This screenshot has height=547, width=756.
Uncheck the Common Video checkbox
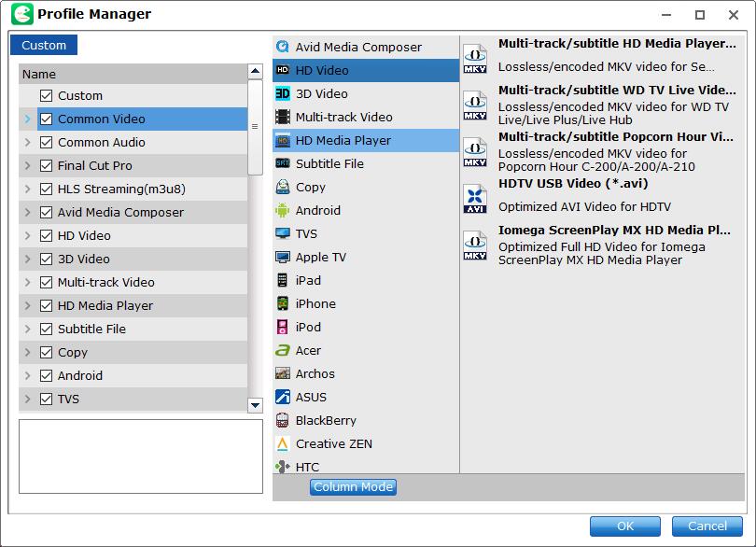[47, 119]
